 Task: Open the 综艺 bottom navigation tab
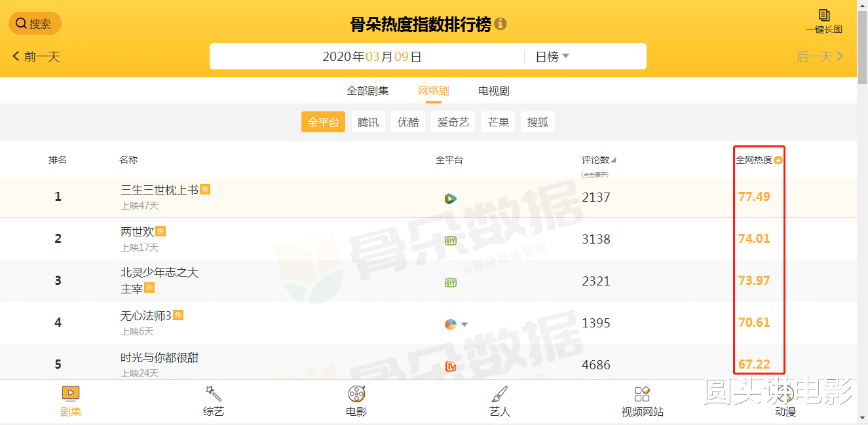214,401
